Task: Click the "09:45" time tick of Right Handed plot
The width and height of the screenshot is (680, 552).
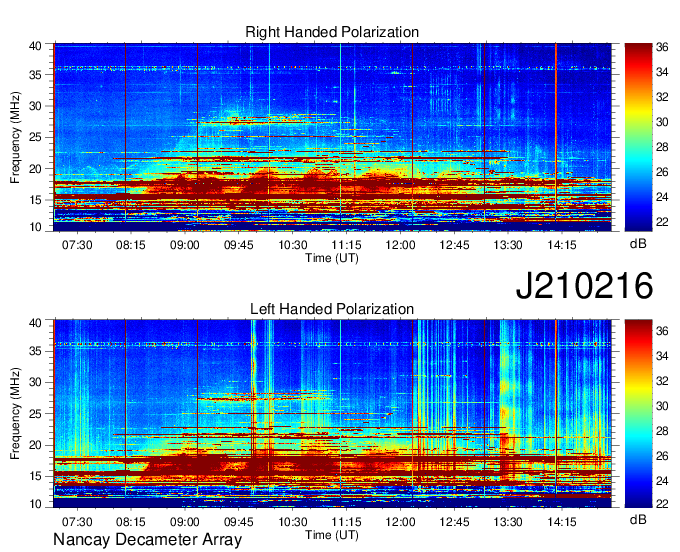Action: tap(239, 245)
